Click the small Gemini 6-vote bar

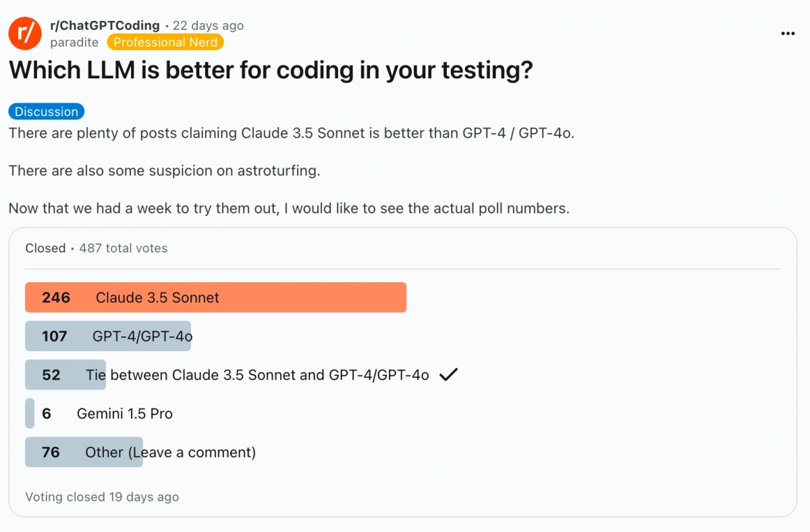point(30,414)
